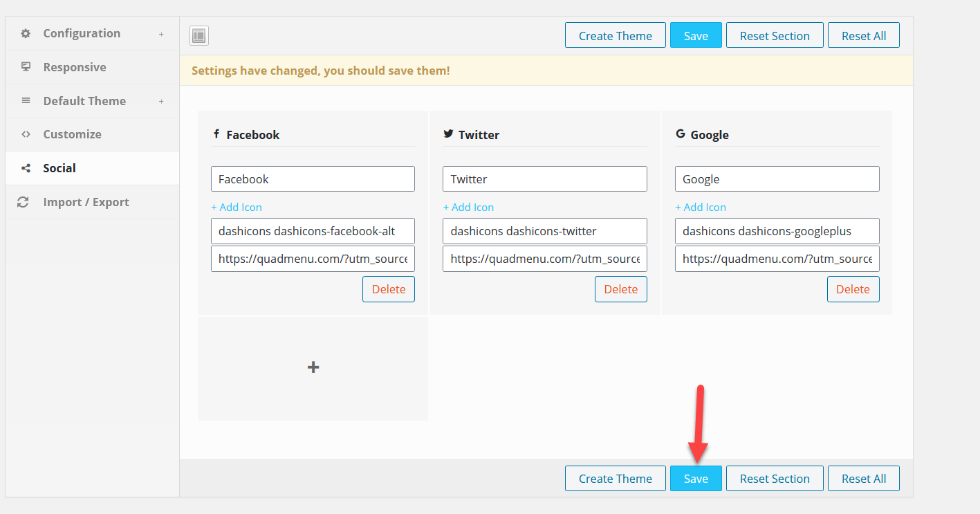
Task: Click the Twitter card heading text
Action: click(x=479, y=134)
